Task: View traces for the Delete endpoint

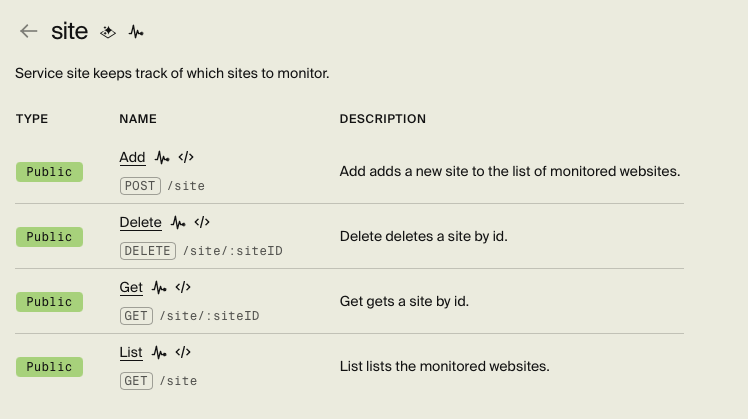Action: pos(179,223)
